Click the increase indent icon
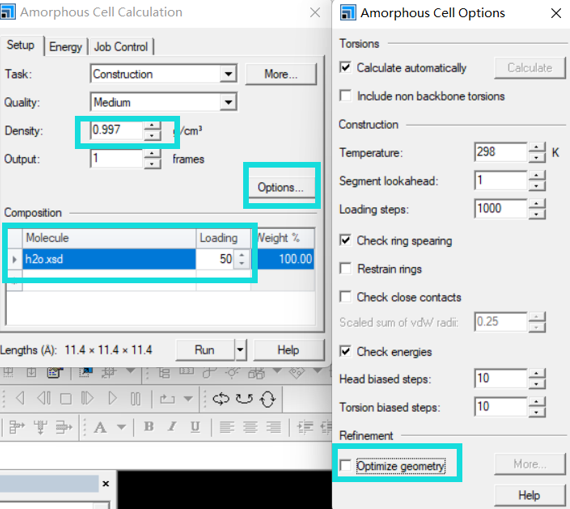Screen dimensions: 570x509 (x=305, y=427)
